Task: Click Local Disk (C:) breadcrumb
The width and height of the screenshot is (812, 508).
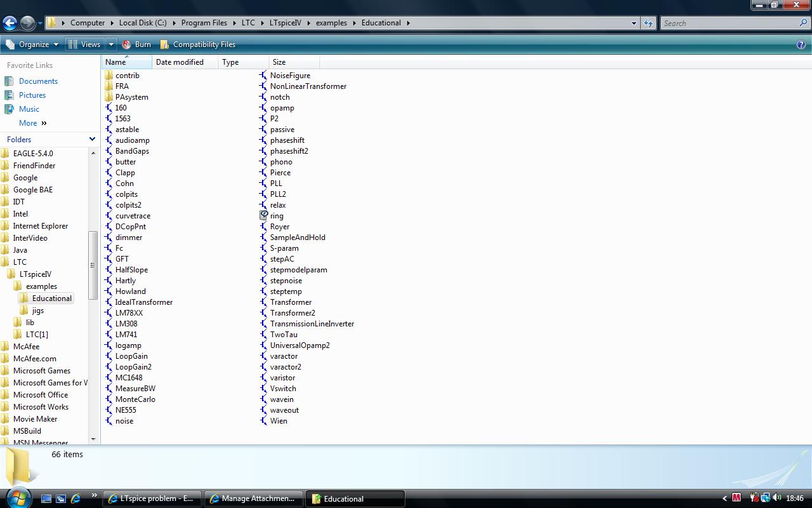Action: (x=143, y=23)
